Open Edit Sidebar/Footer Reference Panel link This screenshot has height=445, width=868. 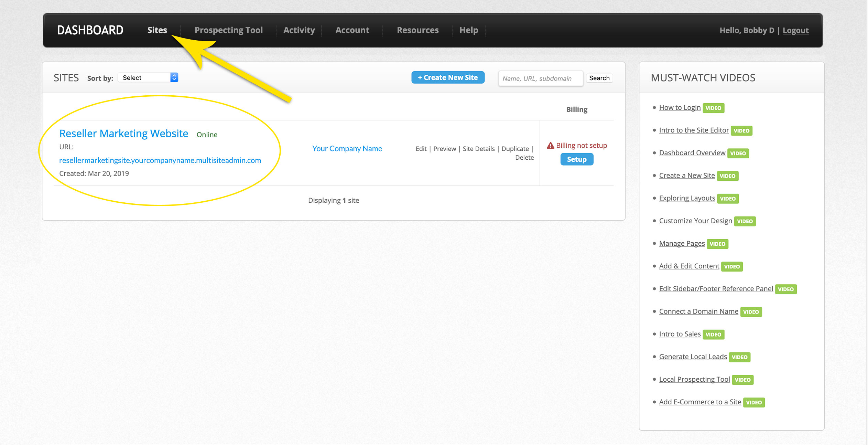click(x=716, y=289)
